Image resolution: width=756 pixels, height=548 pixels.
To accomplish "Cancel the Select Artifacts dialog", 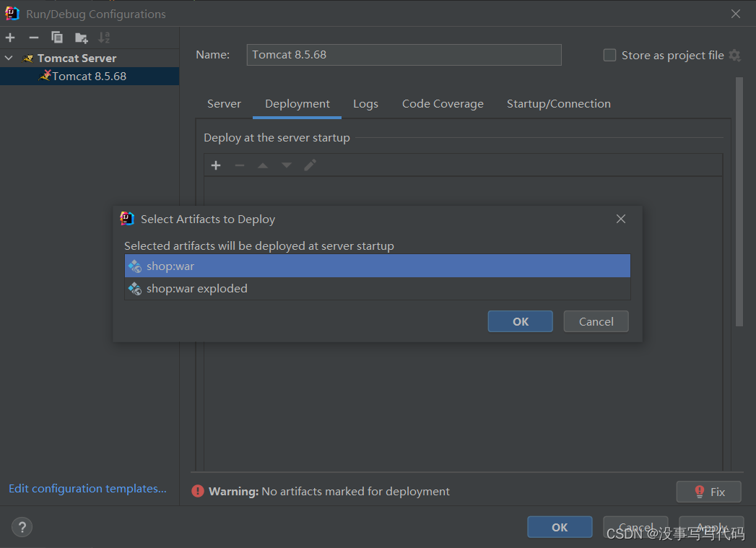I will pyautogui.click(x=596, y=321).
